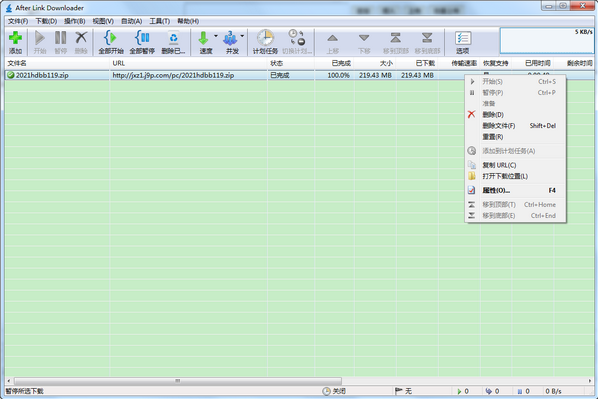Click the Move to Bottom (移到底部) toolbar icon
The height and width of the screenshot is (399, 598).
coord(427,38)
